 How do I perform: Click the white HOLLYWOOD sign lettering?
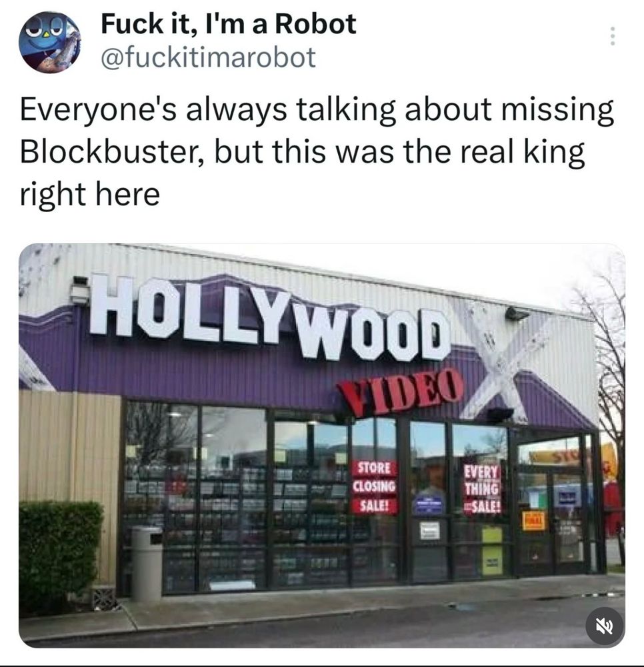pos(270,317)
